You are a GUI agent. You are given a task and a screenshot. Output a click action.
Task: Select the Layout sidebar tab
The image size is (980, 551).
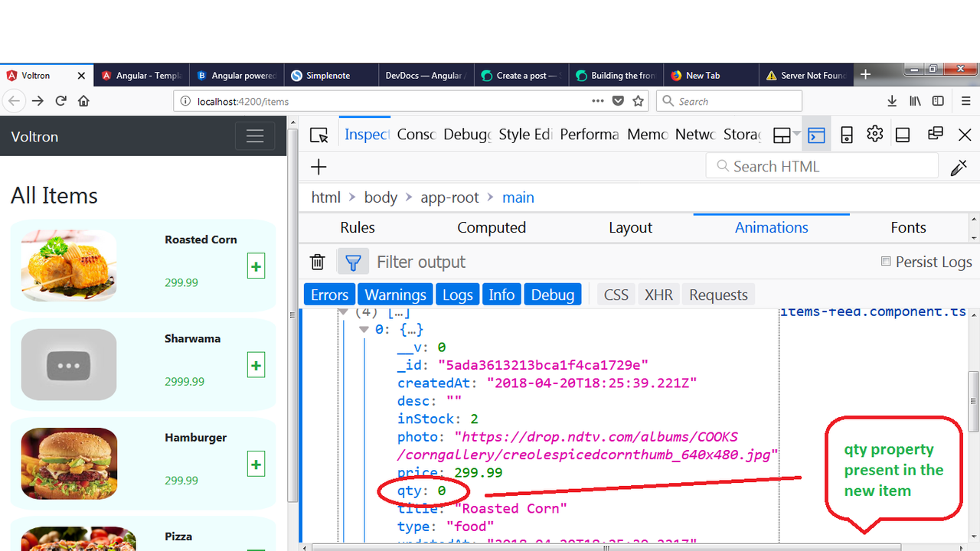630,227
